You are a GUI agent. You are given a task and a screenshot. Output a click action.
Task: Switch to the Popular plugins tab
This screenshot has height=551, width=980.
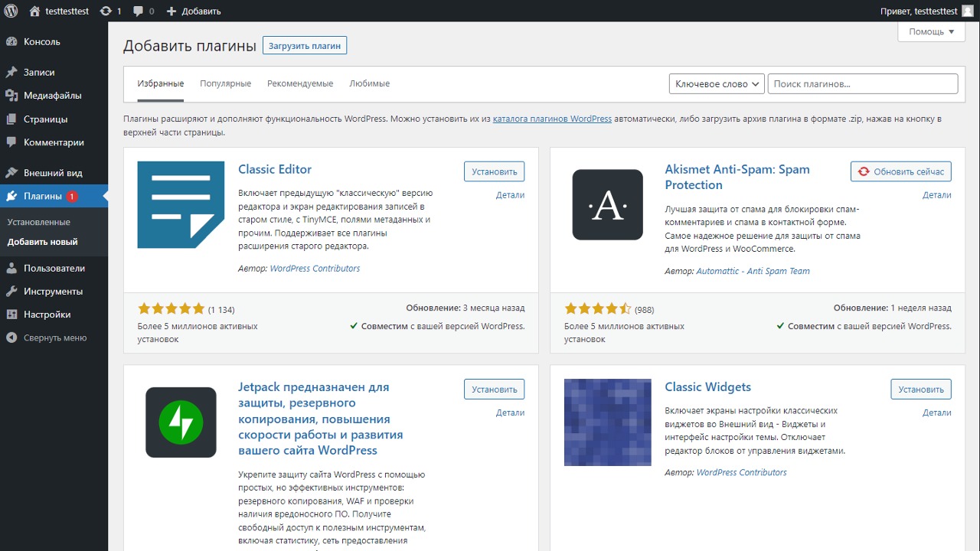(x=225, y=83)
